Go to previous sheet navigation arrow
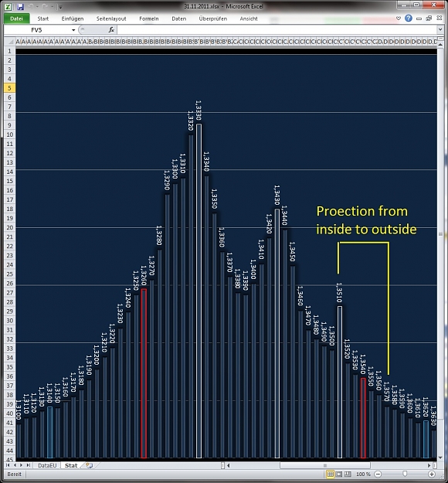 pyautogui.click(x=15, y=465)
